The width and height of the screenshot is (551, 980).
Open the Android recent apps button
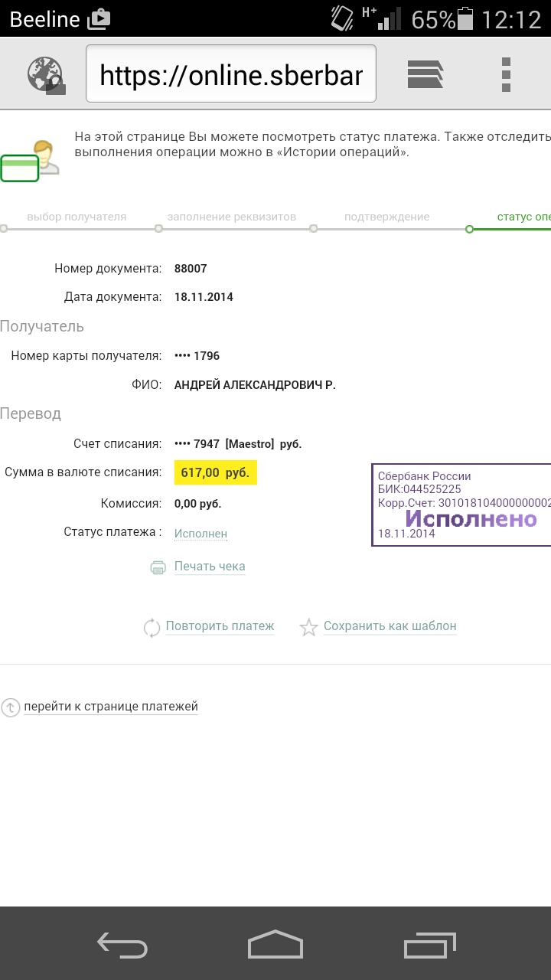(x=429, y=944)
